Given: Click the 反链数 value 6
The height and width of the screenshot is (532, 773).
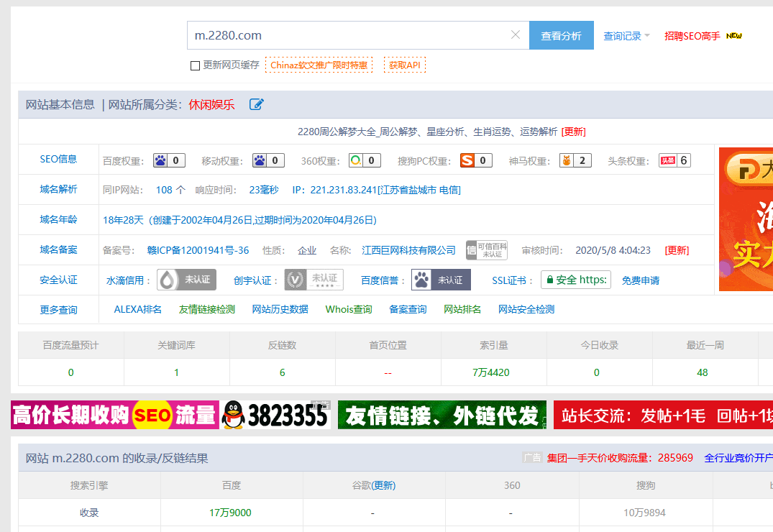Looking at the screenshot, I should (x=283, y=372).
